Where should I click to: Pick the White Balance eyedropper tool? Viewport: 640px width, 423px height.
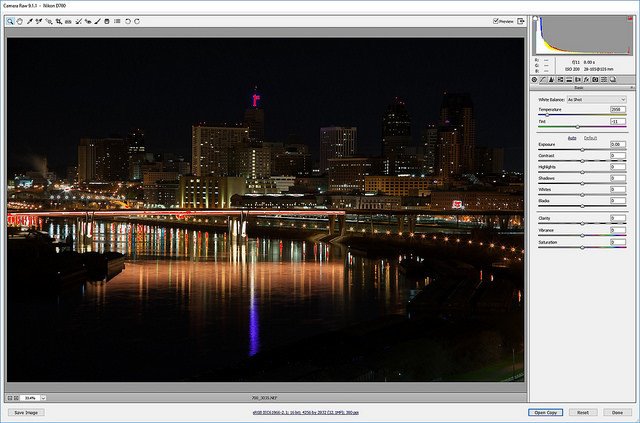(30, 21)
